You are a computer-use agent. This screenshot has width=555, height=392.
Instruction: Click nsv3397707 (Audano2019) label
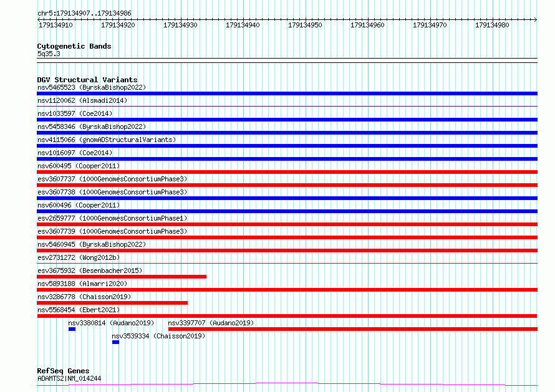point(211,323)
